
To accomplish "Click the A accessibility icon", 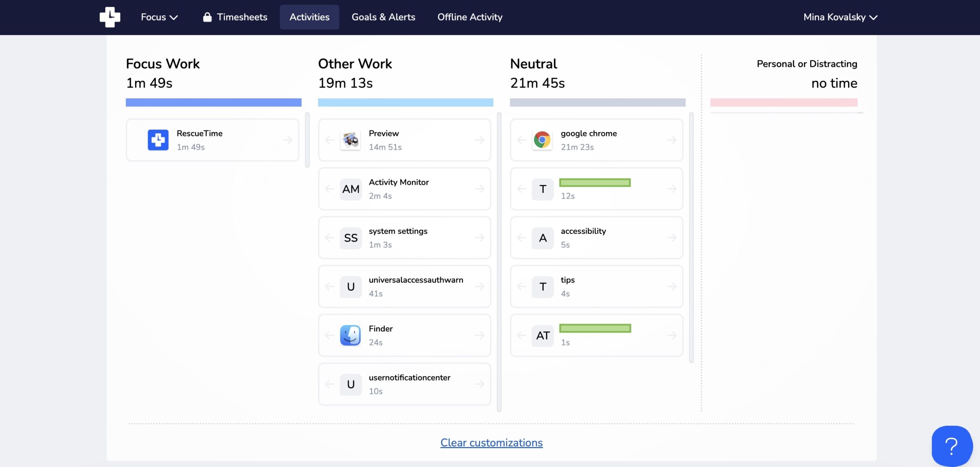I will (542, 238).
